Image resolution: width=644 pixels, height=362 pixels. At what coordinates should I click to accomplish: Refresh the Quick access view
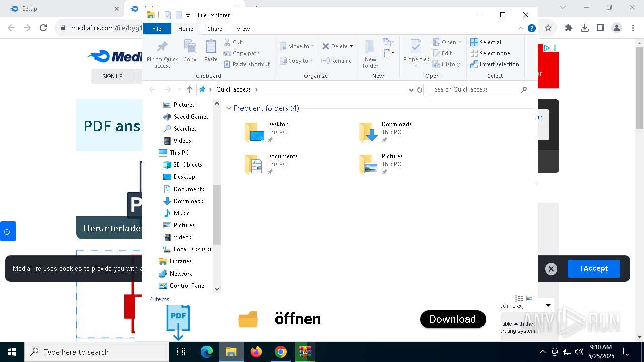420,89
